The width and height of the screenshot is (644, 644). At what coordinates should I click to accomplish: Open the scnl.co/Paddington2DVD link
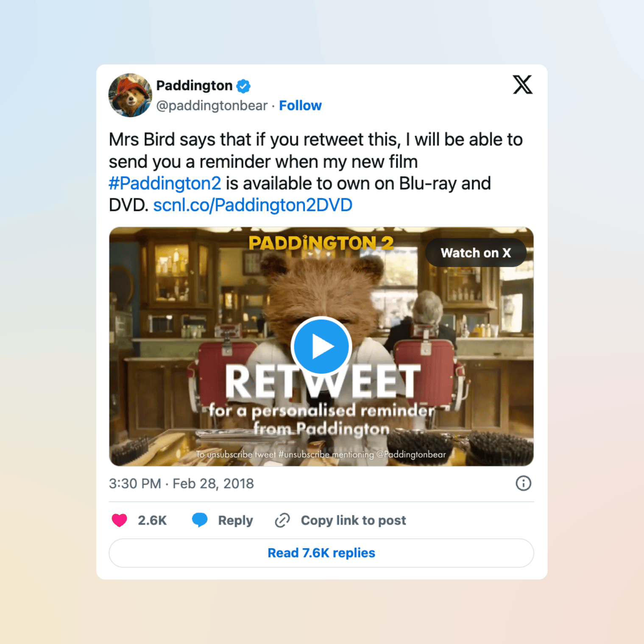253,205
